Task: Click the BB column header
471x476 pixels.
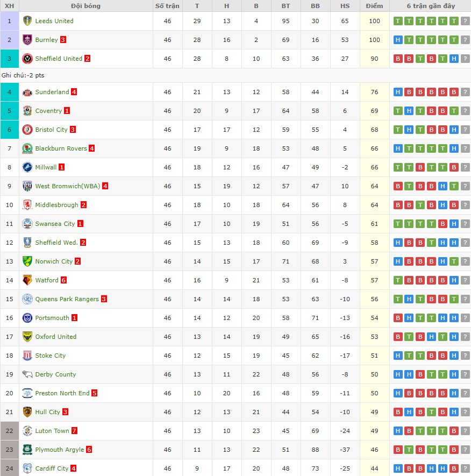Action: click(315, 6)
